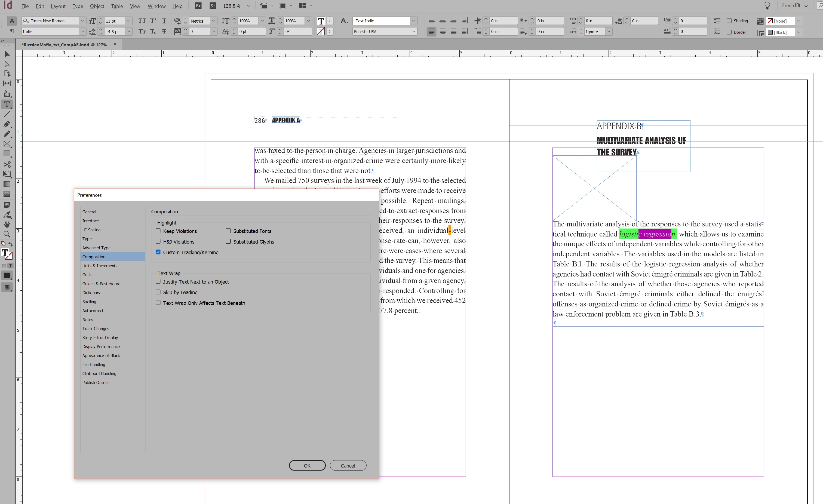Open the Advanced Type preferences
The height and width of the screenshot is (504, 823).
[97, 247]
